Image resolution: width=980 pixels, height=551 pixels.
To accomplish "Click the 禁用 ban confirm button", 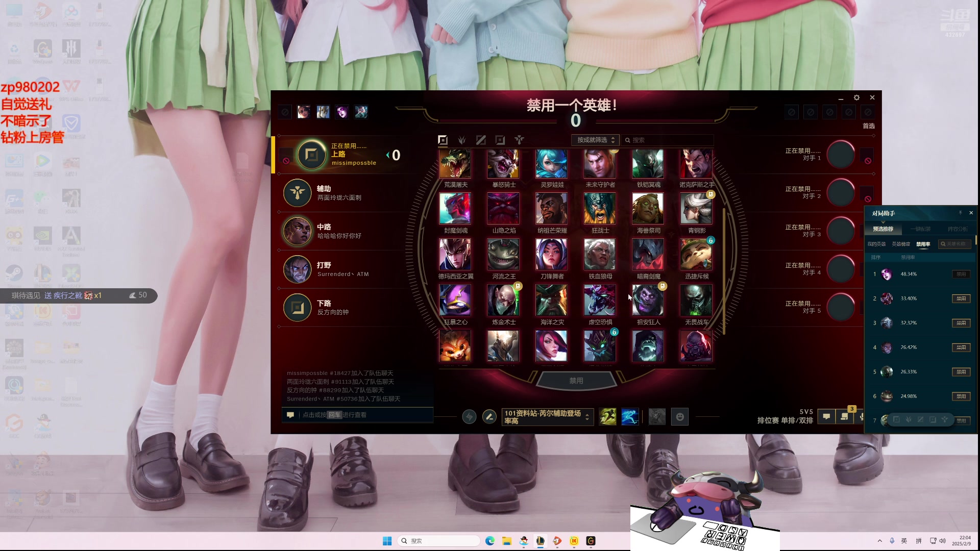I will tap(576, 381).
